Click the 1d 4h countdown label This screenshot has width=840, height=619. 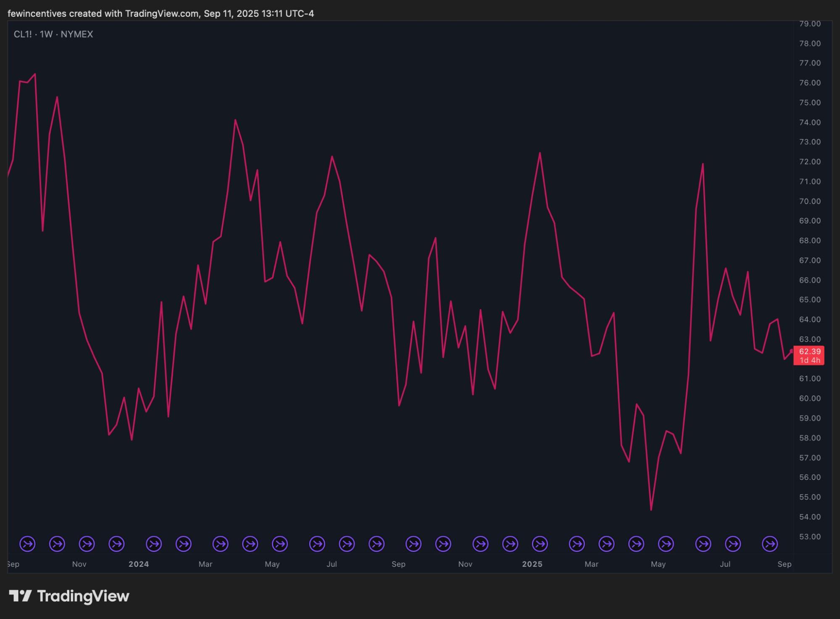(x=809, y=360)
